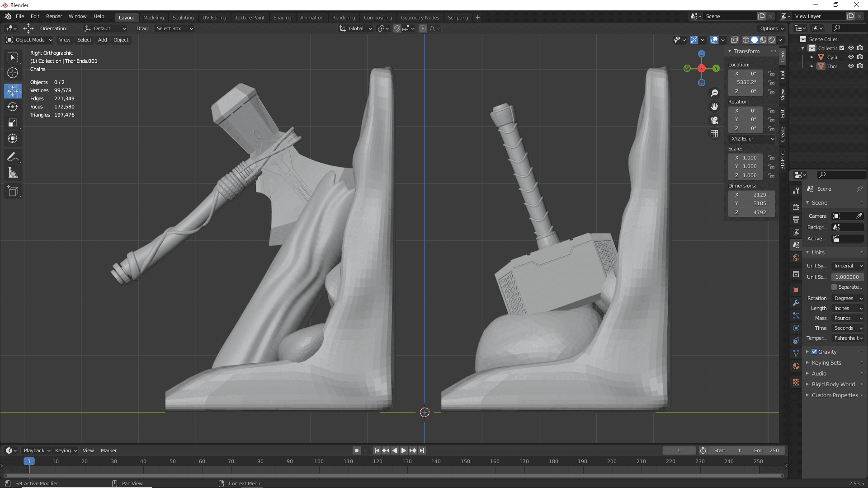Switch to Wireframe viewport shading
The image size is (868, 488).
(x=746, y=40)
